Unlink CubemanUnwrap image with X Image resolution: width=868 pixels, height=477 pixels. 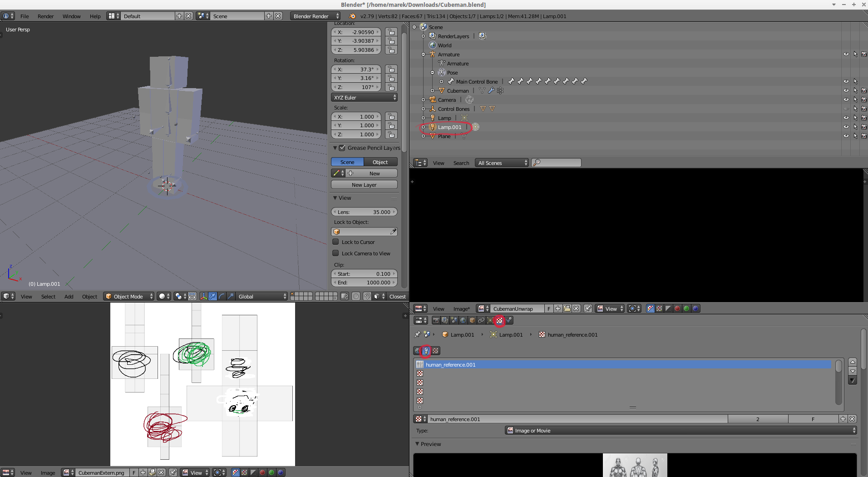click(x=576, y=308)
